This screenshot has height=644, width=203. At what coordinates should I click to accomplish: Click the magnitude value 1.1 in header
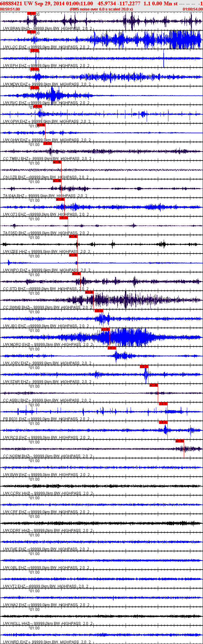tap(147, 3)
